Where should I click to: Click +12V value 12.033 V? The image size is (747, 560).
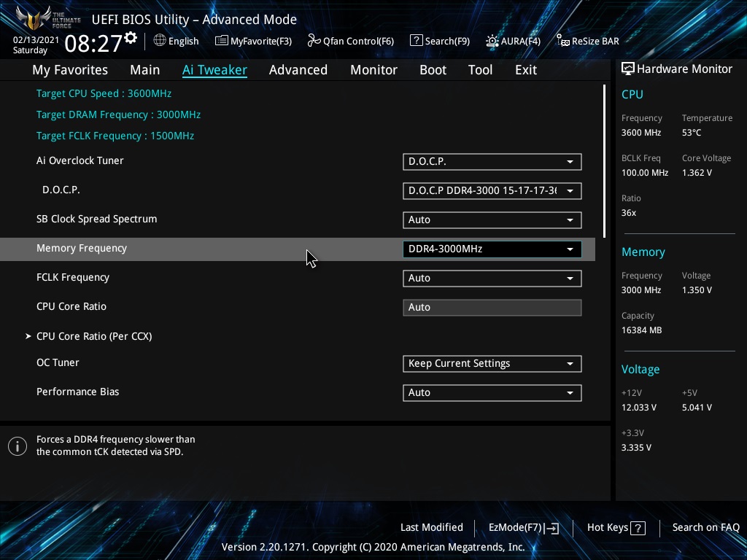click(x=639, y=408)
